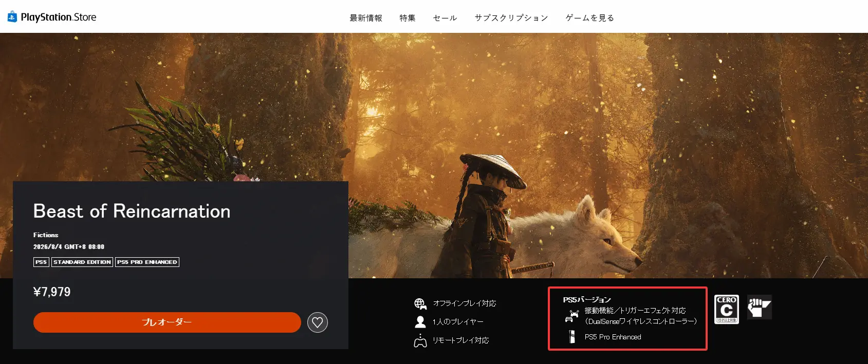Click the 1人のプレイヤー label
This screenshot has height=364, width=868.
pyautogui.click(x=458, y=322)
